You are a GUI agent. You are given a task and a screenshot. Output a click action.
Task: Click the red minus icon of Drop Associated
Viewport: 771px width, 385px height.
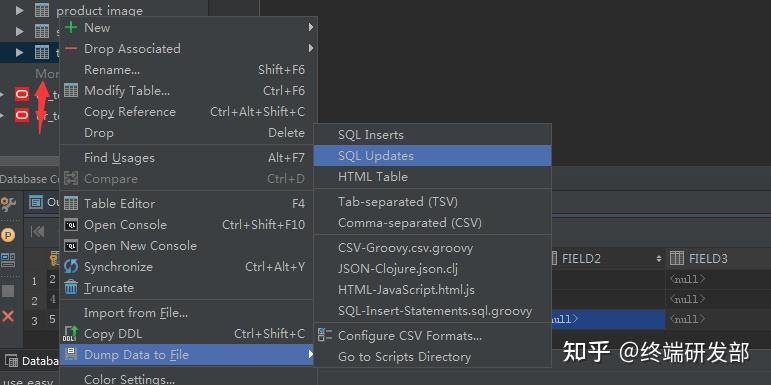[71, 49]
